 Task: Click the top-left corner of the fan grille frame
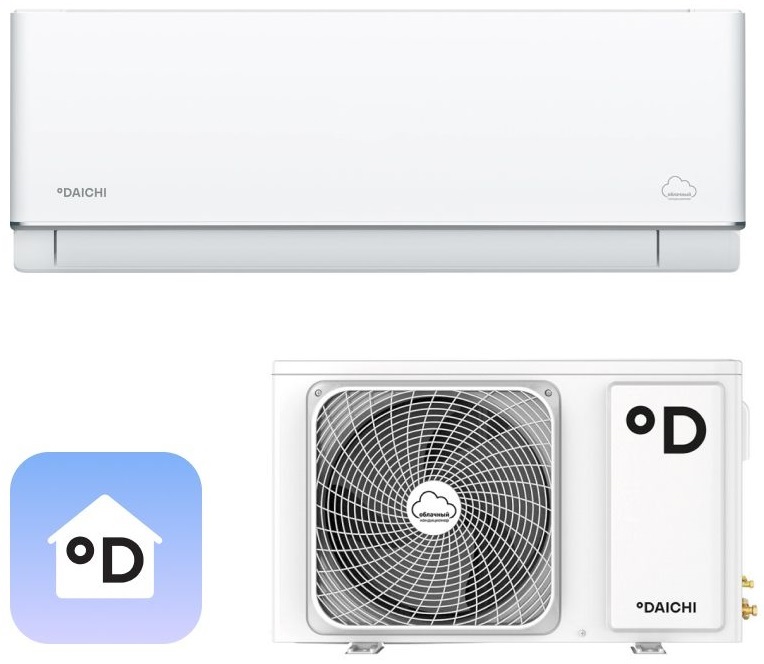point(320,393)
